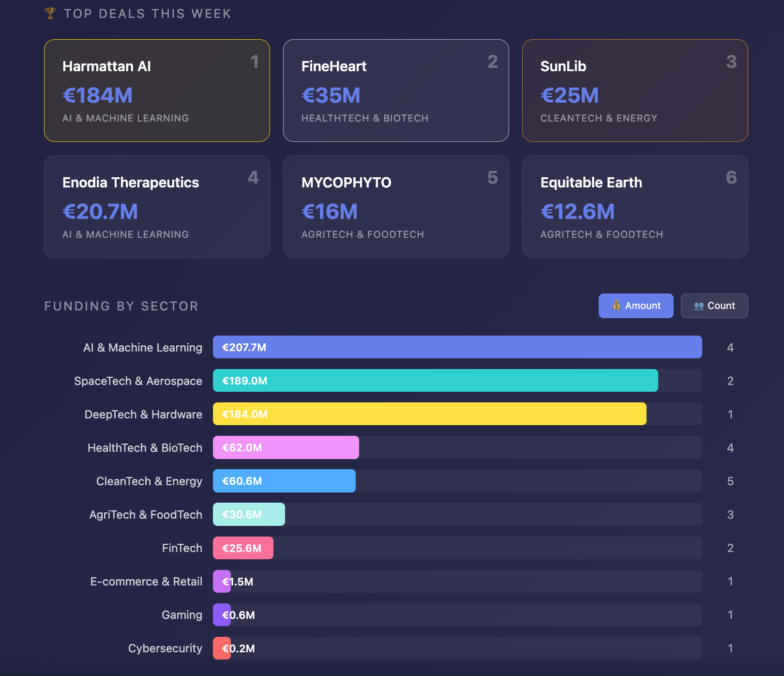The image size is (784, 676).
Task: Click the money bag icon on Amount
Action: (616, 306)
